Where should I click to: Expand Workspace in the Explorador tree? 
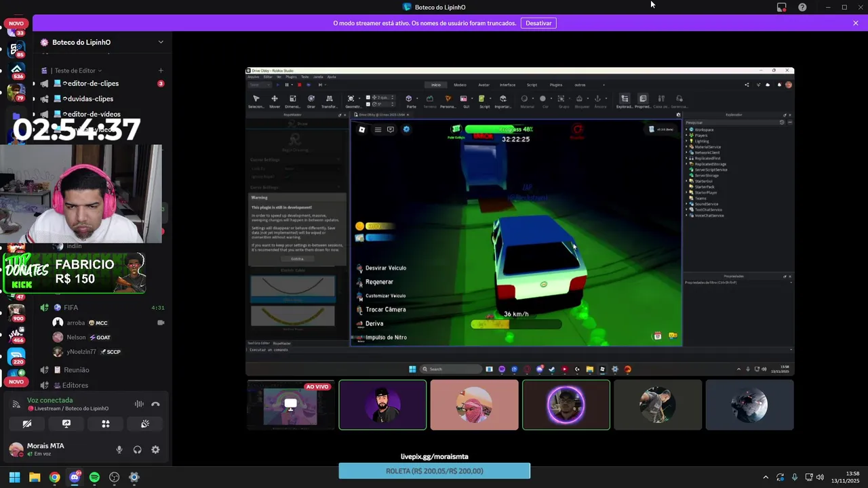tap(687, 129)
